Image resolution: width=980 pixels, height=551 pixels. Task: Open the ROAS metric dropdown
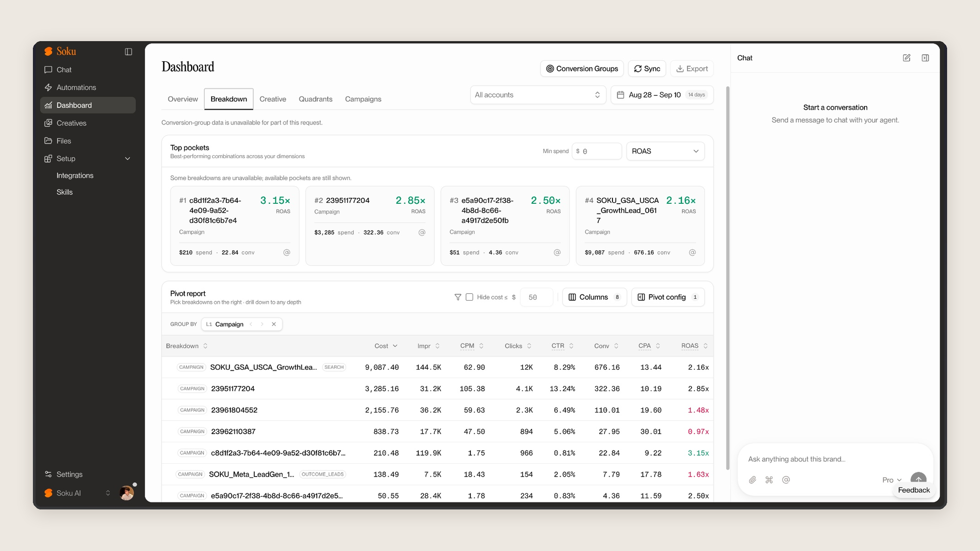[665, 151]
